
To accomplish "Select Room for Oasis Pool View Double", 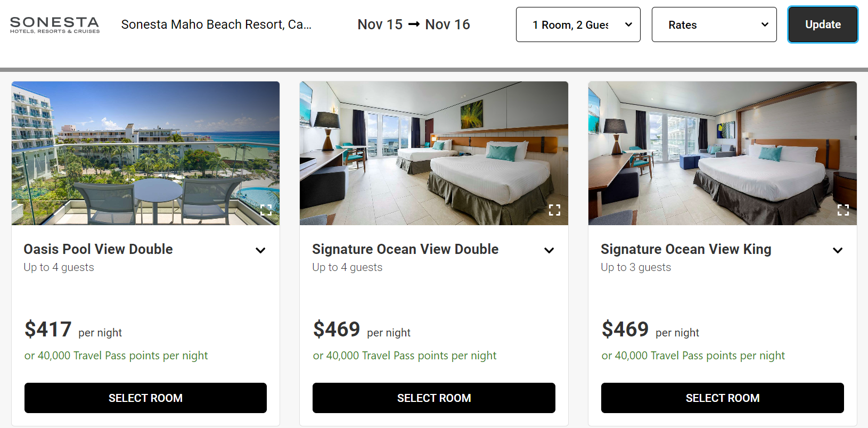I will pos(145,398).
